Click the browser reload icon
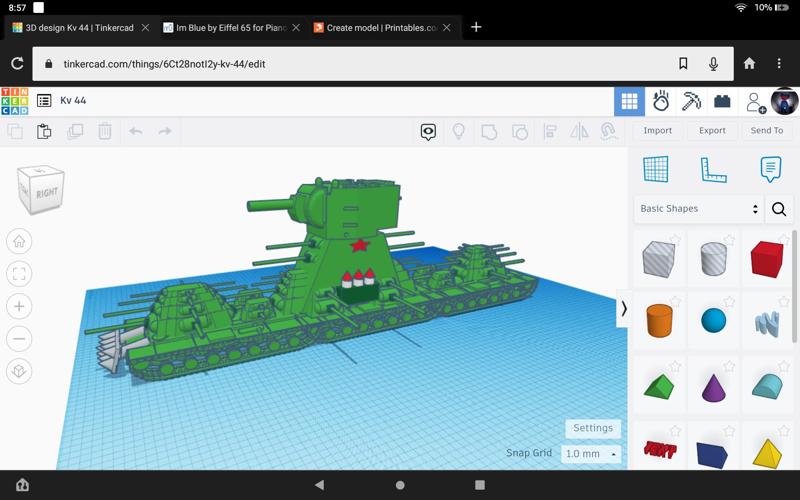 [17, 63]
